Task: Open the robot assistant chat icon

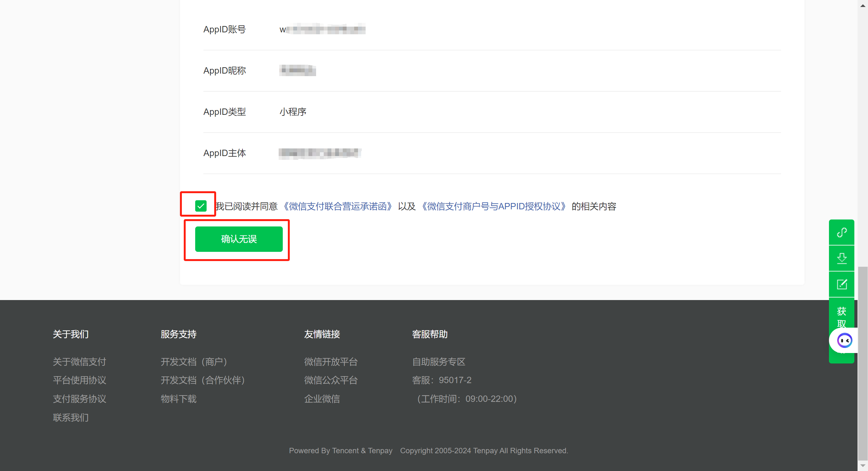Action: [x=845, y=340]
